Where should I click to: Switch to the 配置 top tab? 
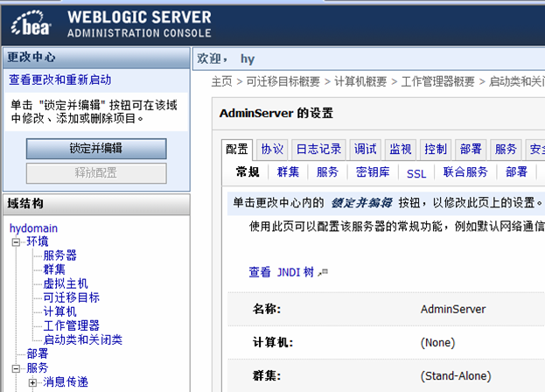point(237,150)
